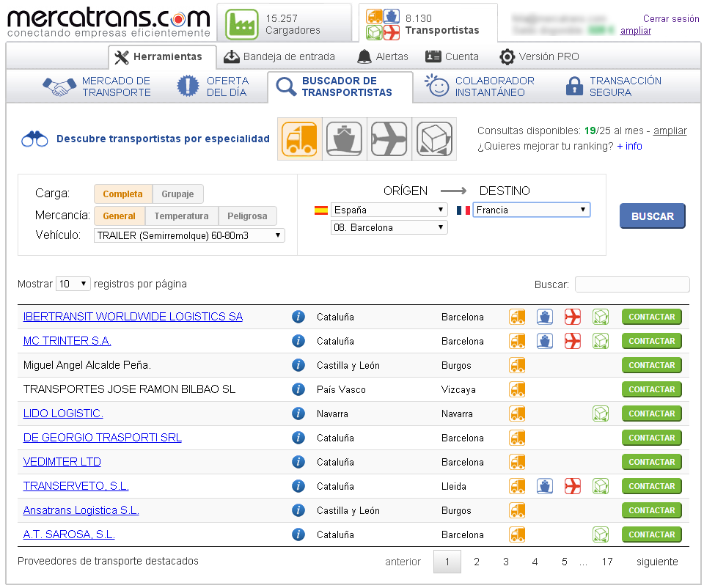Image resolution: width=704 pixels, height=588 pixels.
Task: Select Peligrosa merchandise type
Action: [247, 216]
